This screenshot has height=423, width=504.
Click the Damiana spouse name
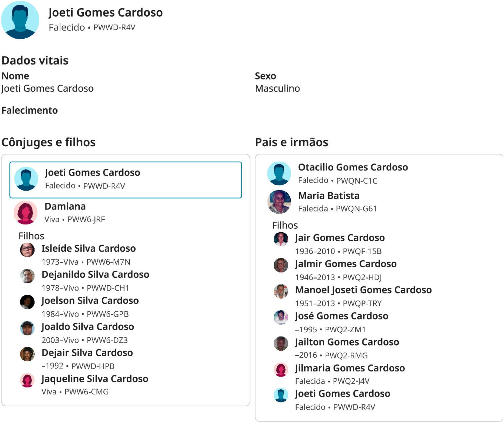pos(65,206)
